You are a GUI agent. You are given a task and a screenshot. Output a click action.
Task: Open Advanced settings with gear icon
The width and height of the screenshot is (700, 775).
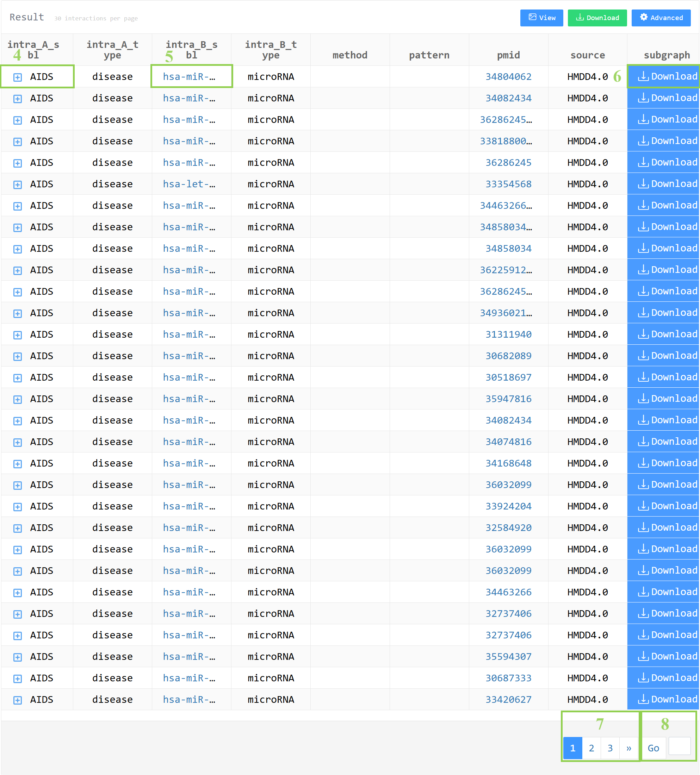661,18
